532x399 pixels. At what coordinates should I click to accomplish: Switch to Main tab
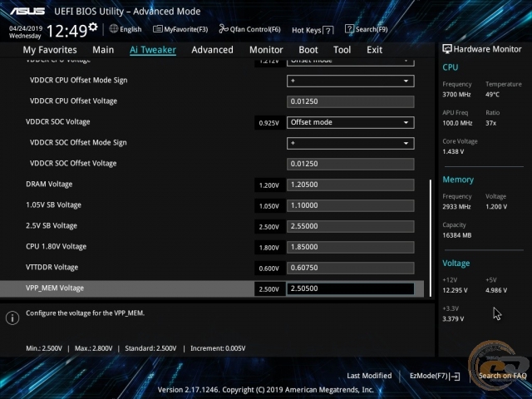pos(103,50)
